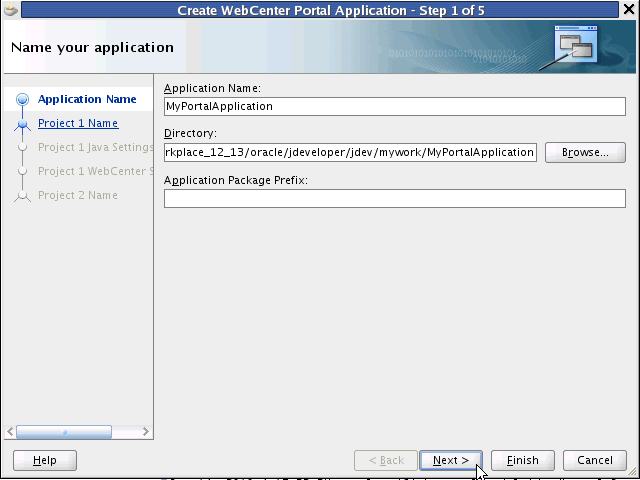Click the Next button

451,460
